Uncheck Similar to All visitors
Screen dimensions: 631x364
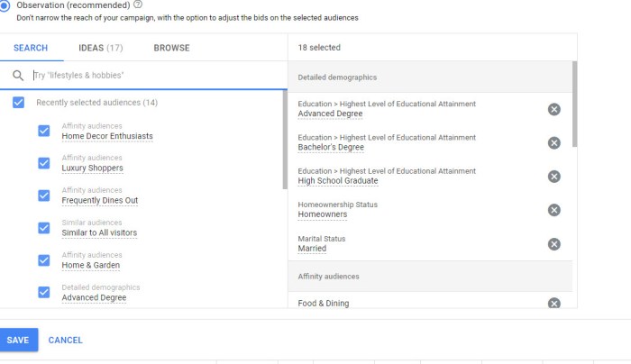43,228
